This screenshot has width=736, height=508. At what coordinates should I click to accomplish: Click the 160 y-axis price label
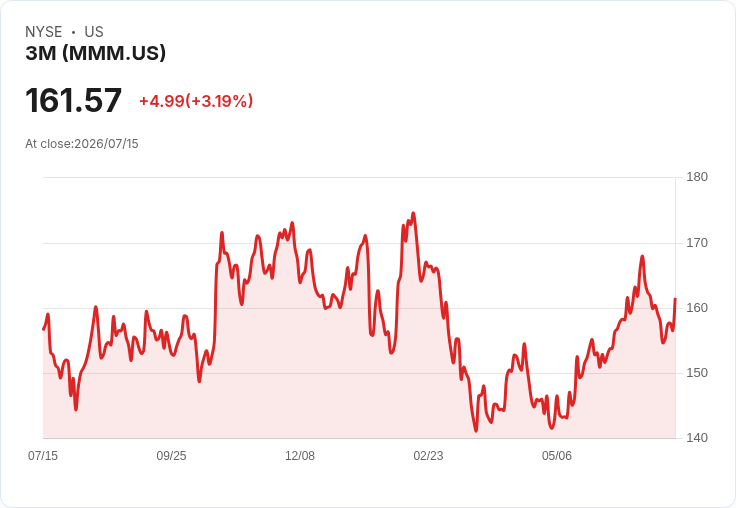697,308
